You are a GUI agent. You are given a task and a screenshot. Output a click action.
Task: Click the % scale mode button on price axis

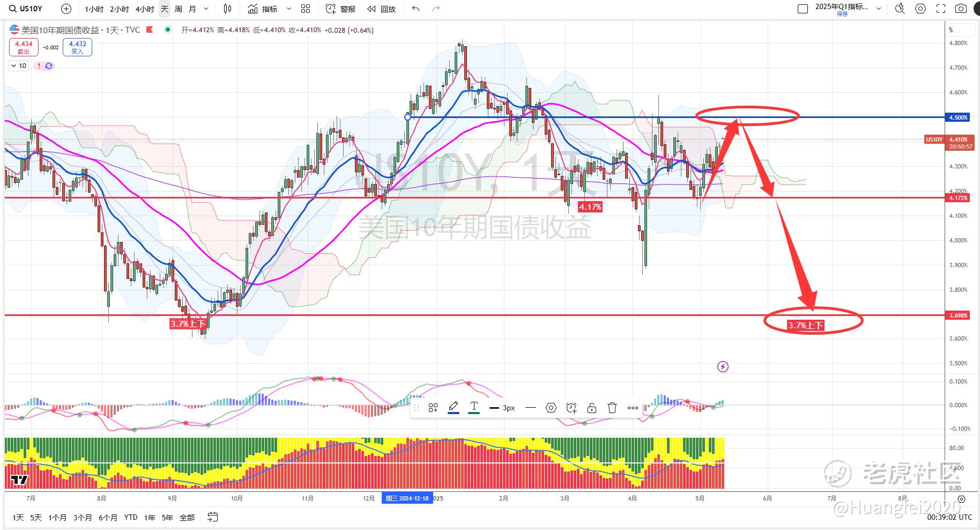pyautogui.click(x=960, y=30)
